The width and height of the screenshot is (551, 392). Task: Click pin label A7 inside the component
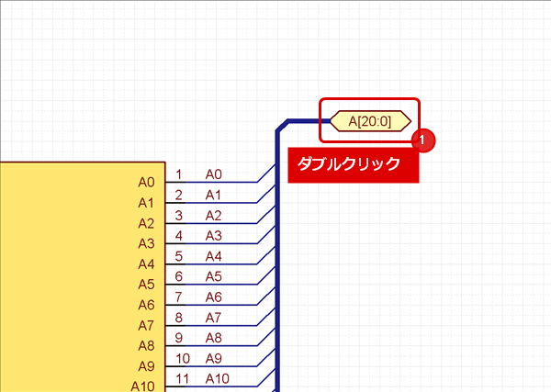coord(146,325)
